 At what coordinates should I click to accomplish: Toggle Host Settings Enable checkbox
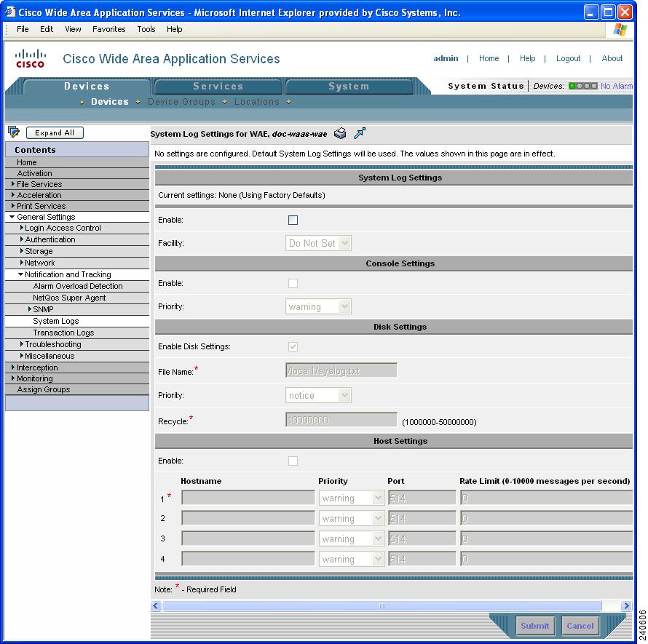pyautogui.click(x=293, y=461)
